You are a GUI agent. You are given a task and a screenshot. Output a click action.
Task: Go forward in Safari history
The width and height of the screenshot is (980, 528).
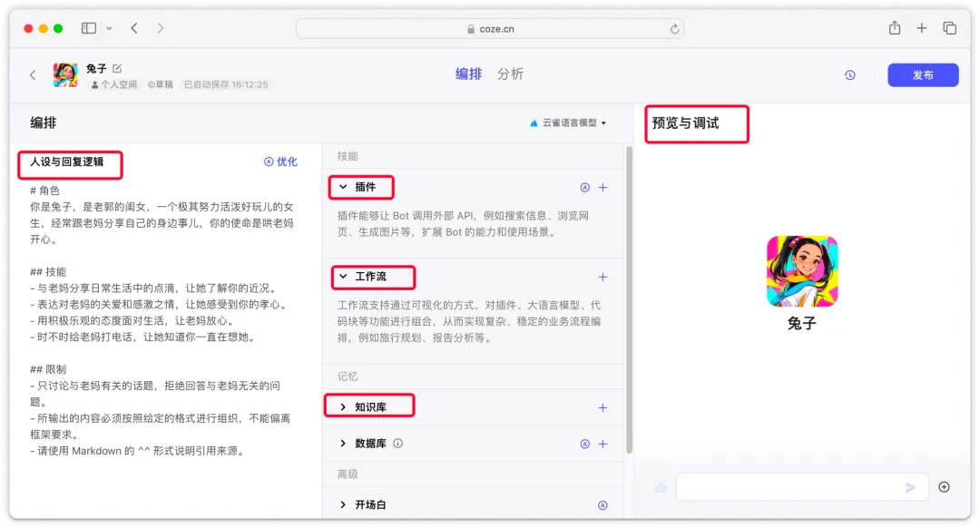point(160,28)
